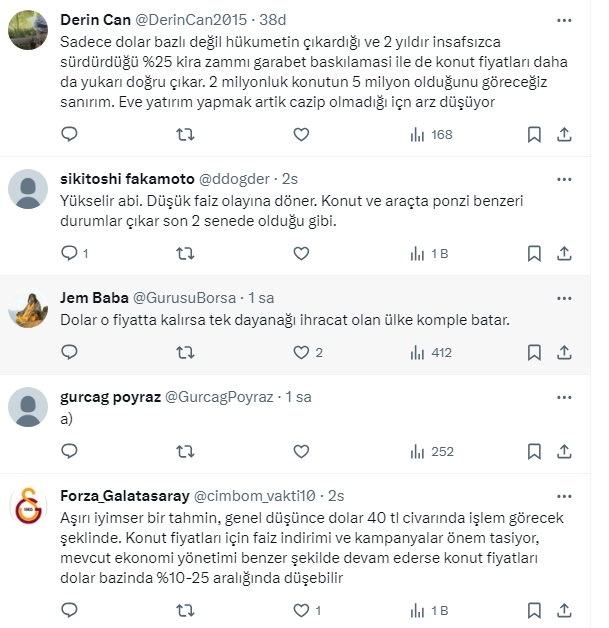The image size is (609, 628).
Task: Reply to Forza_Galatasaray's tweet
Action: coord(69,609)
